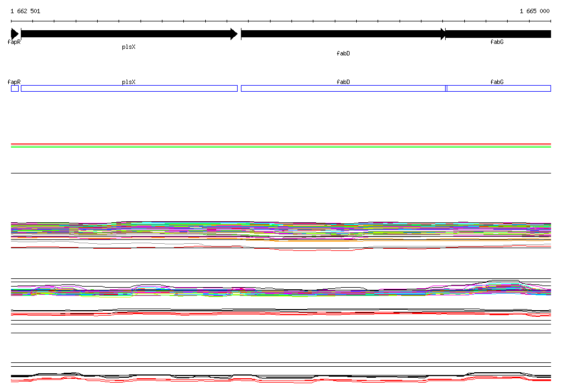Click the fabG black gene bar
The image size is (562, 392).
pos(498,34)
